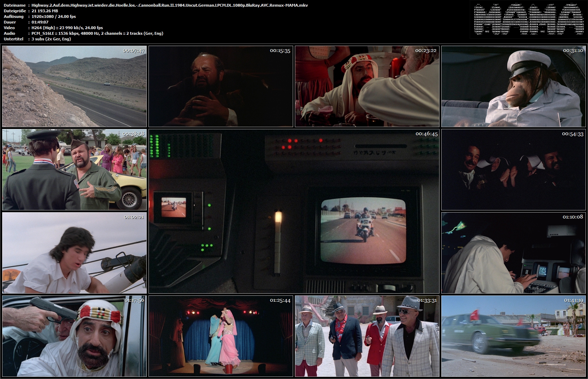This screenshot has height=379, width=588.
Task: Click the file size '21 193.26 MB'
Action: 45,11
